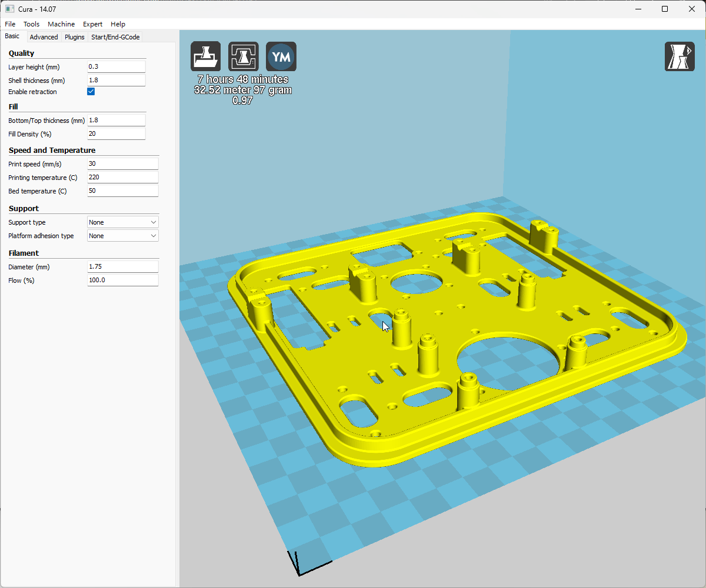Open the File menu
Image resolution: width=706 pixels, height=588 pixels.
point(10,24)
